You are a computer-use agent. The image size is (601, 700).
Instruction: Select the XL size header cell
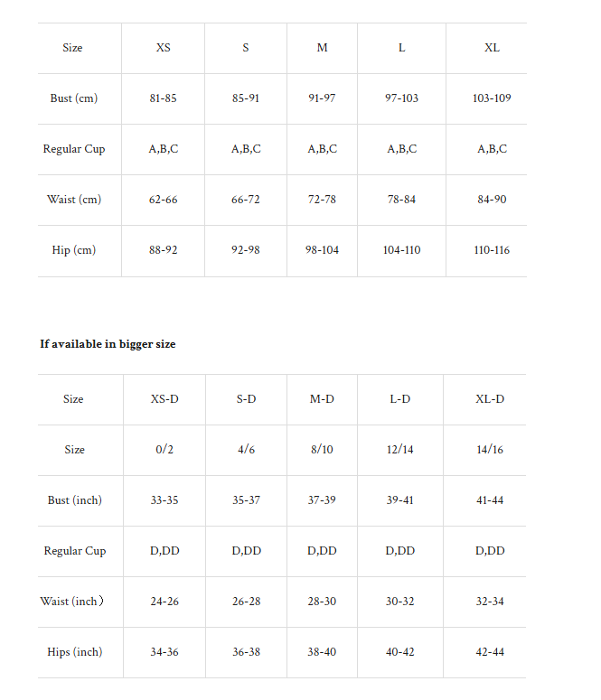coord(492,48)
